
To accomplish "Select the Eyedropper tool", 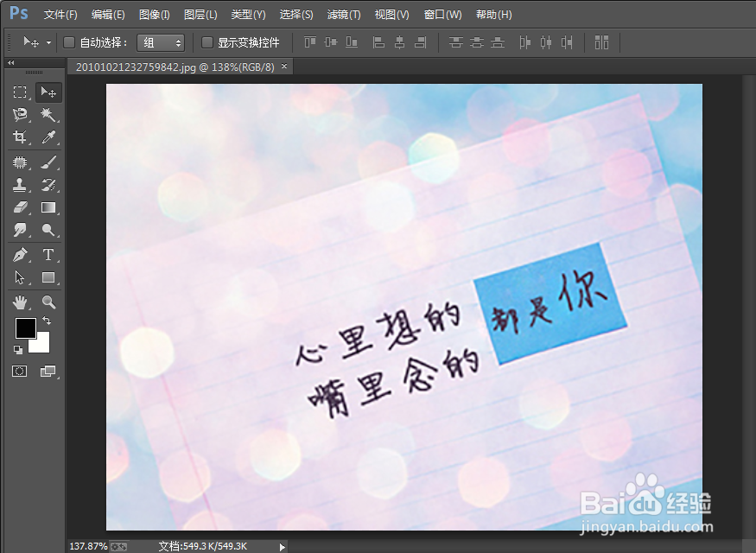I will point(48,137).
